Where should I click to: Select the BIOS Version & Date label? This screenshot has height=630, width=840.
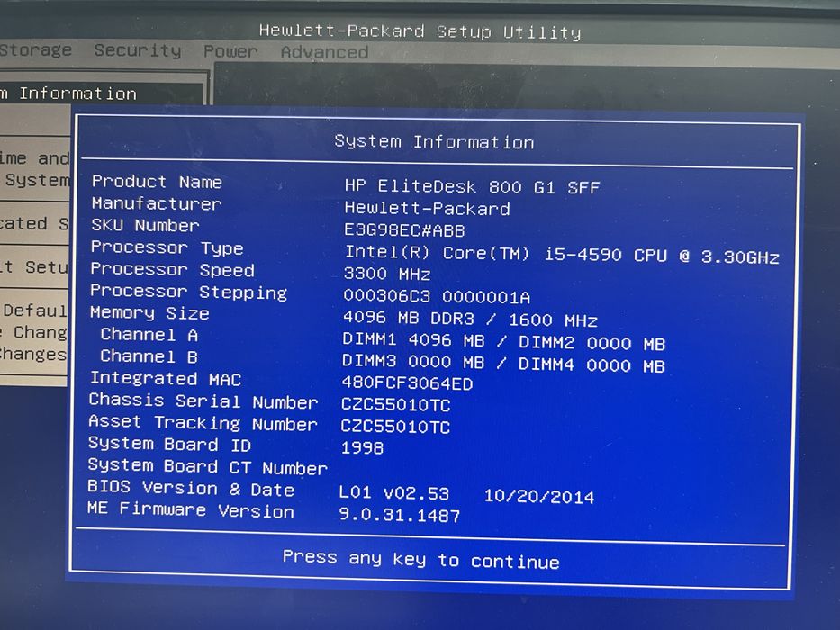tap(191, 488)
